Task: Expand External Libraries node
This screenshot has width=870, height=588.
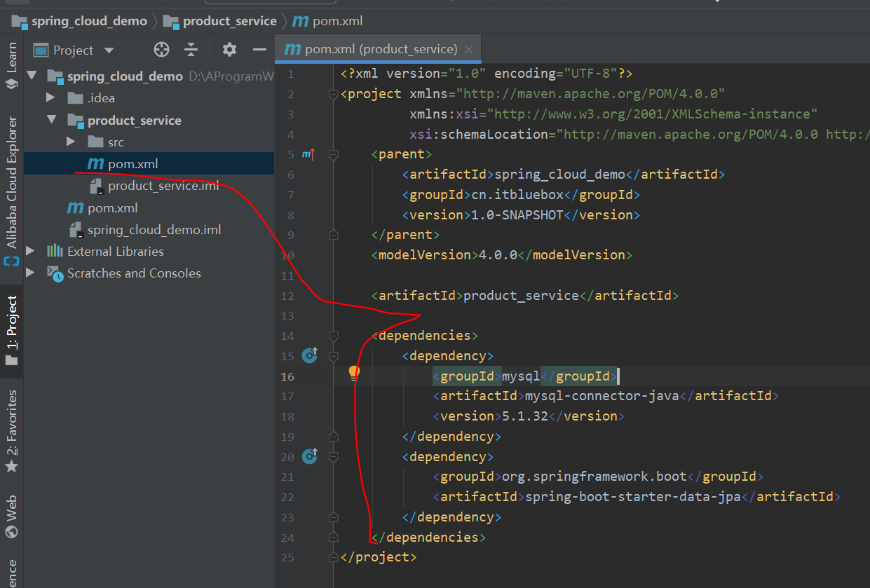Action: click(31, 251)
